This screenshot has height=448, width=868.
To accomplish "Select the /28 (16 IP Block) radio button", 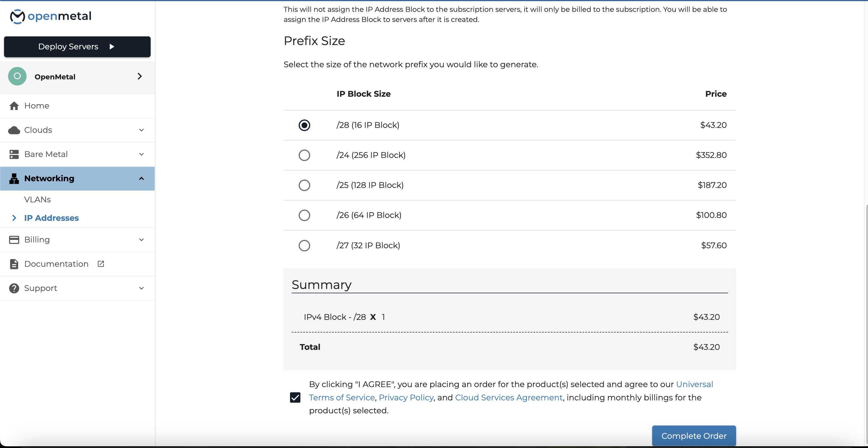I will tap(304, 125).
